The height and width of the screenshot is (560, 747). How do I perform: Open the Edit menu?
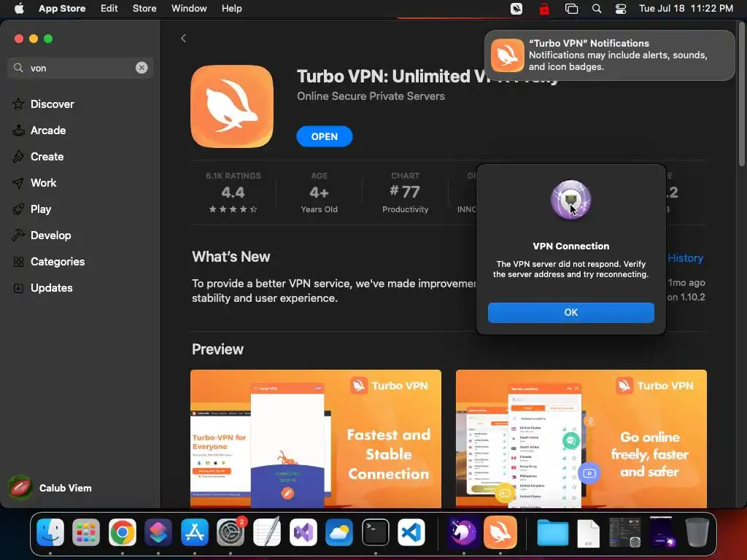point(109,9)
